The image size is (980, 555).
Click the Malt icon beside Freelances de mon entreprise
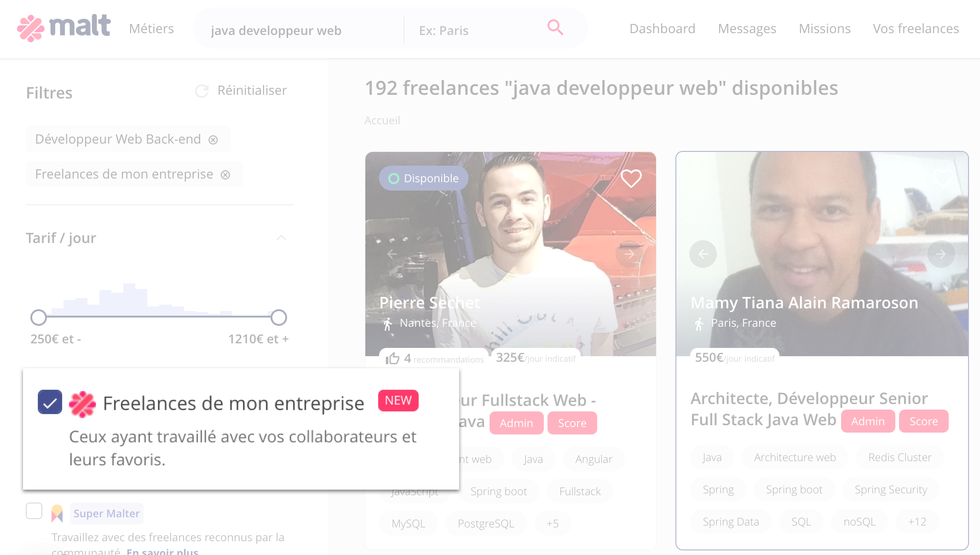click(x=82, y=404)
